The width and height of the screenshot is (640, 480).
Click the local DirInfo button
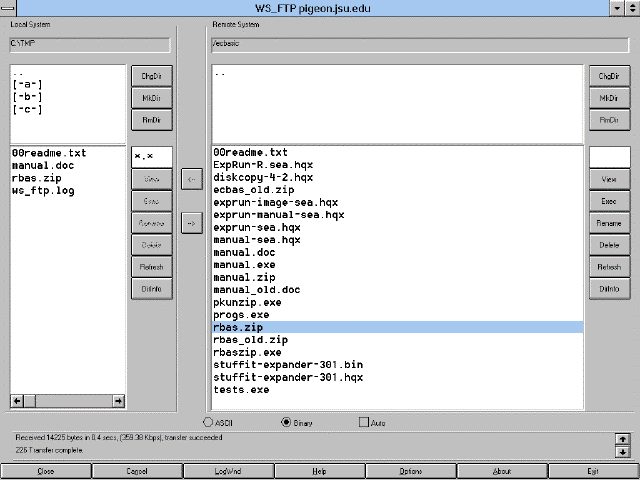(152, 289)
